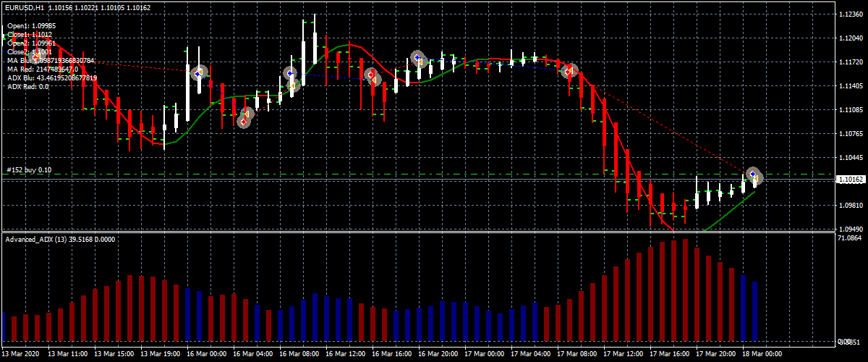Click the 16 Mar 12:00 time label
This screenshot has width=868, height=362.
click(x=346, y=355)
